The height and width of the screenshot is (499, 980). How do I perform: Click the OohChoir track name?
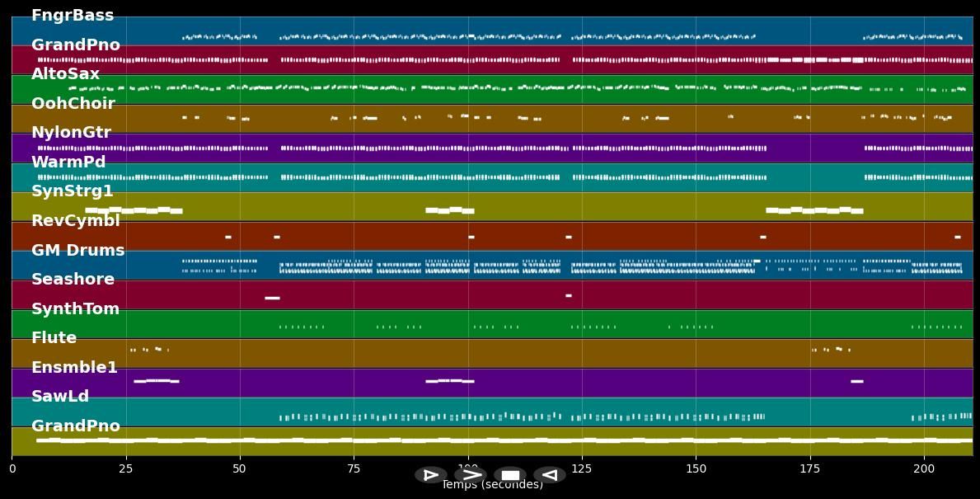point(73,104)
